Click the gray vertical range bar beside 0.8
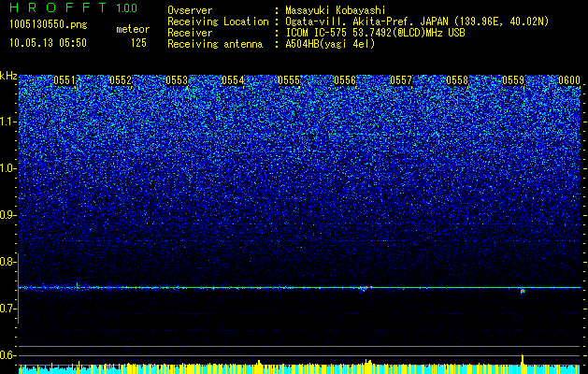Viewport: 588px width, 374px height. point(18,288)
